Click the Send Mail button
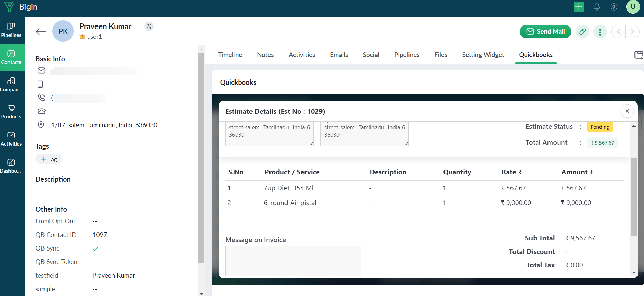644x296 pixels. (x=545, y=32)
